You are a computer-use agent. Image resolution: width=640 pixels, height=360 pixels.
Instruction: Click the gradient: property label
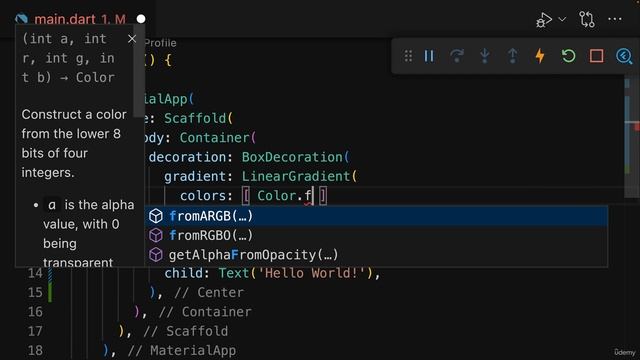[x=198, y=176]
